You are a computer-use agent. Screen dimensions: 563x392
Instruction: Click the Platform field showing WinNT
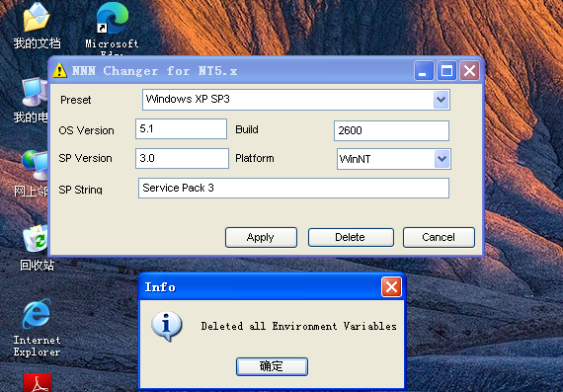(x=394, y=159)
